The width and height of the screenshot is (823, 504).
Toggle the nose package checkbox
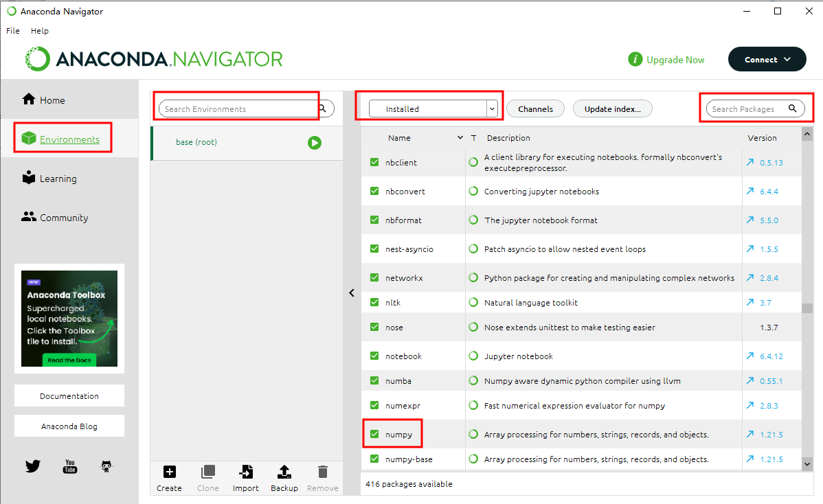(374, 327)
